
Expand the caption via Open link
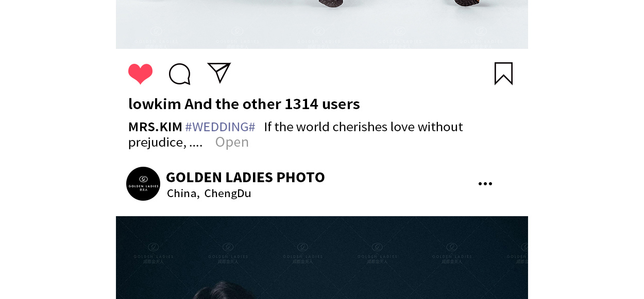232,142
